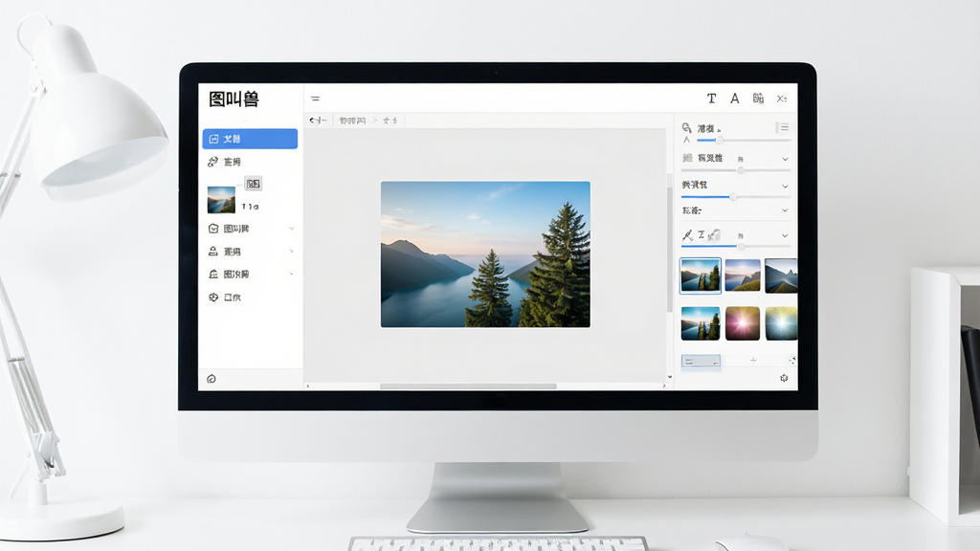Click the A font icon in top toolbar
This screenshot has width=980, height=551.
(x=735, y=99)
